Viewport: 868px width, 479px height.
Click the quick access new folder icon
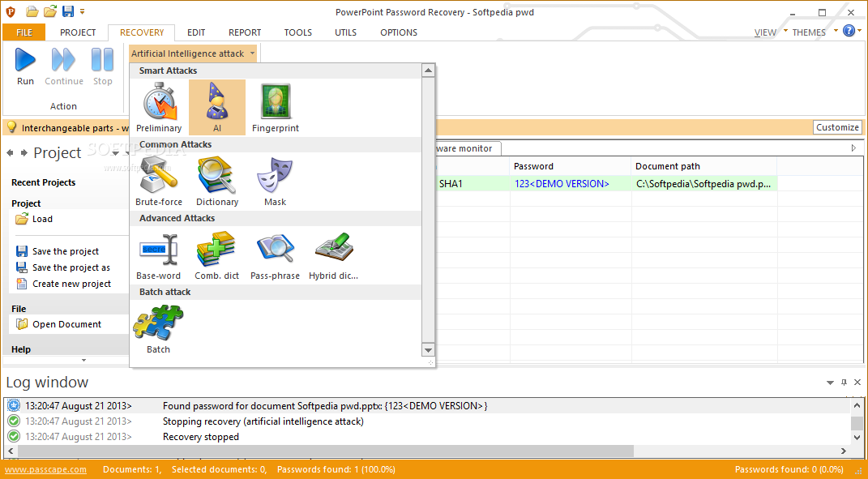pos(32,11)
